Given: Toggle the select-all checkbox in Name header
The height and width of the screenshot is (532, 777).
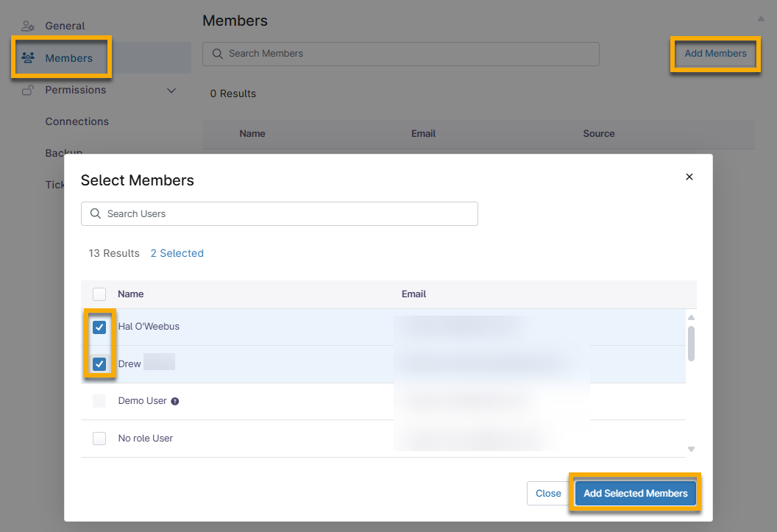Looking at the screenshot, I should pos(99,294).
